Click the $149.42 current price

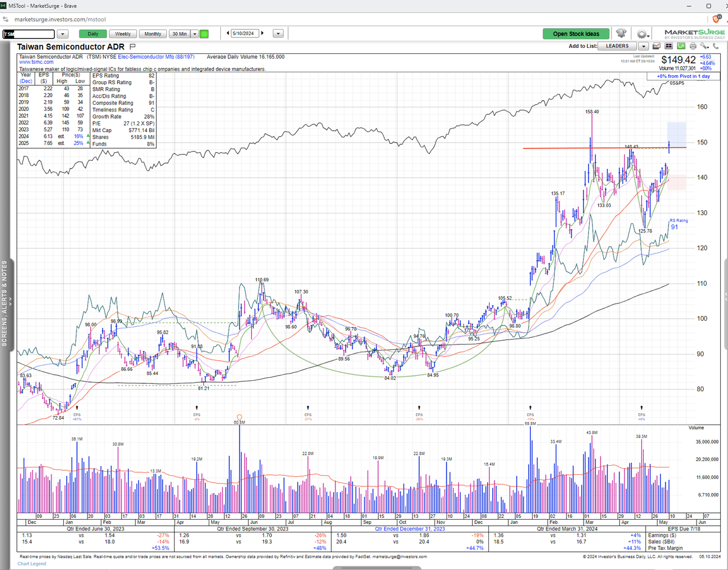point(678,59)
